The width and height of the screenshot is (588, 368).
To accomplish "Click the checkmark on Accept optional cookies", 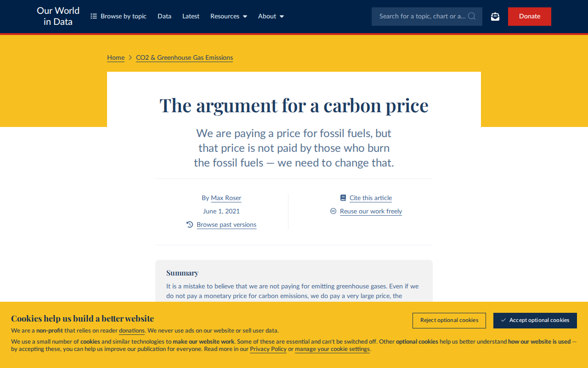I will coord(503,320).
